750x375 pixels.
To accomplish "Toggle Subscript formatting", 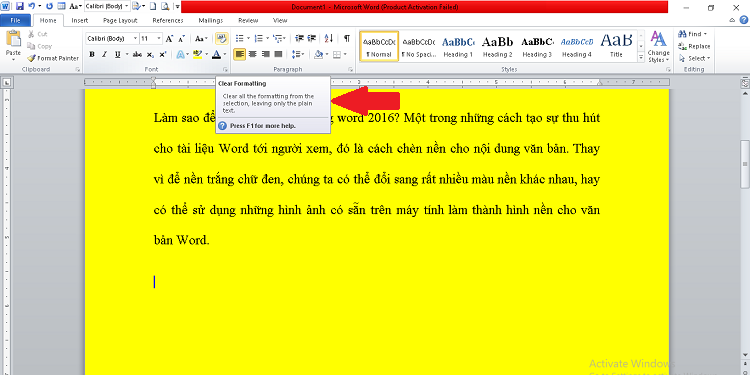I will pos(150,55).
